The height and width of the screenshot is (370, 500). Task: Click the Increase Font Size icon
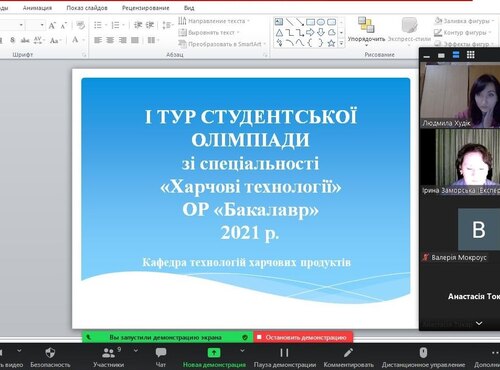(52, 25)
